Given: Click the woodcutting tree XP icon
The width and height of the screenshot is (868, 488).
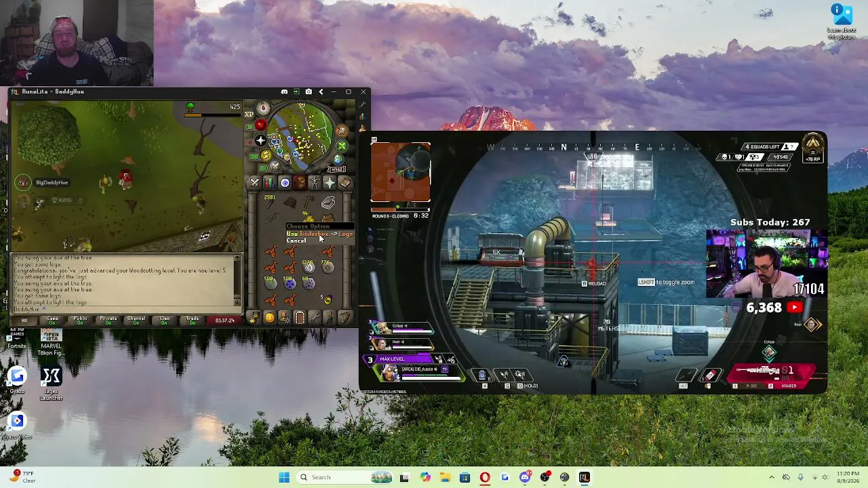Looking at the screenshot, I should click(x=191, y=106).
